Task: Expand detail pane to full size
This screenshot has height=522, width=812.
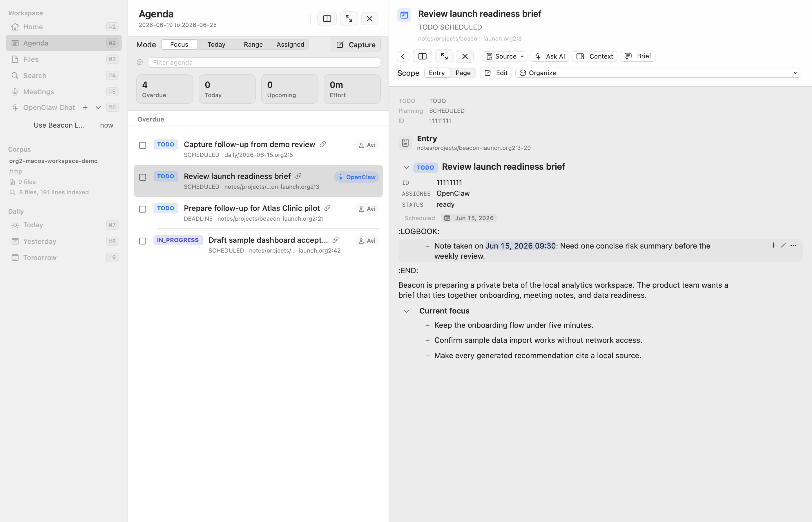Action: pos(444,56)
